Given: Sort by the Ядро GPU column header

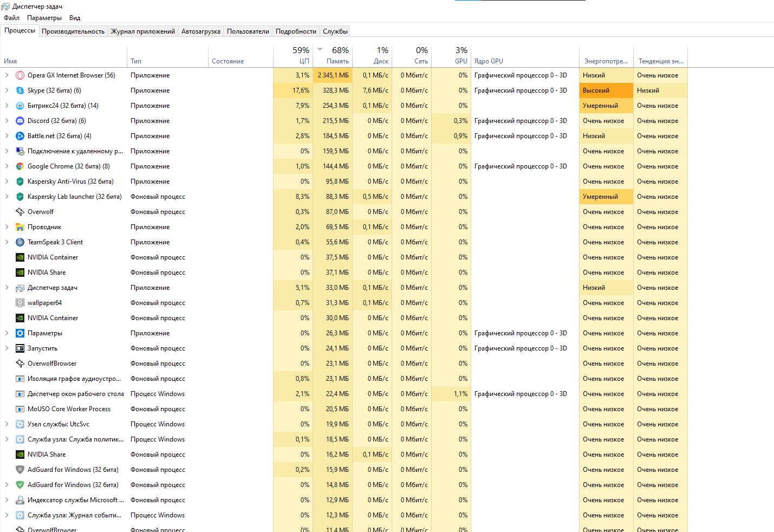Looking at the screenshot, I should [525, 55].
